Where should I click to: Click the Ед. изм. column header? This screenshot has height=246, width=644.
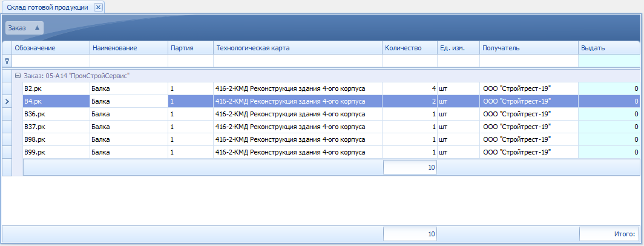(x=458, y=48)
